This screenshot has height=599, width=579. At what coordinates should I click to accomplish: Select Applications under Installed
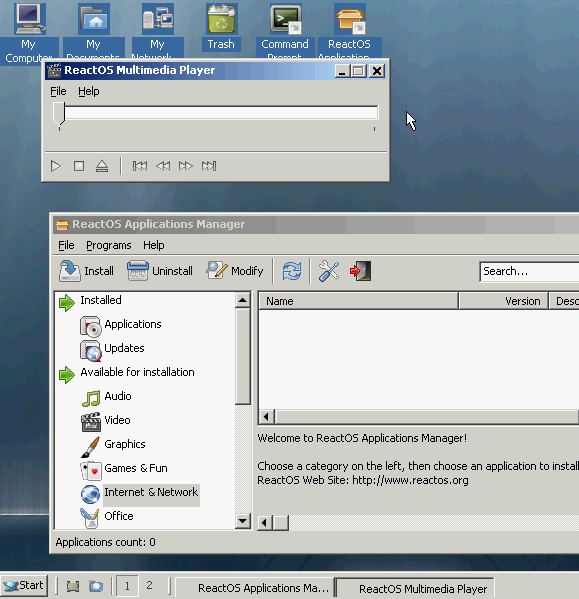pyautogui.click(x=133, y=324)
